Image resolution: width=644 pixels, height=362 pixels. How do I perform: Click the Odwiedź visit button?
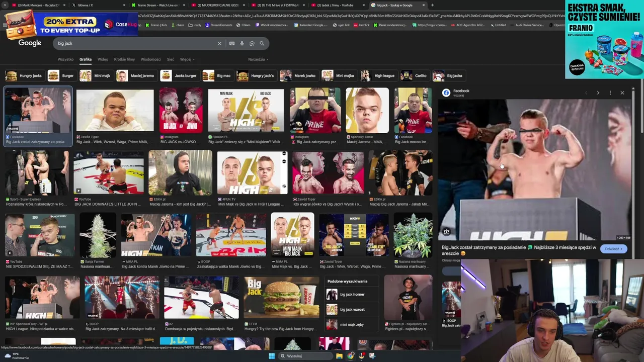pos(613,249)
